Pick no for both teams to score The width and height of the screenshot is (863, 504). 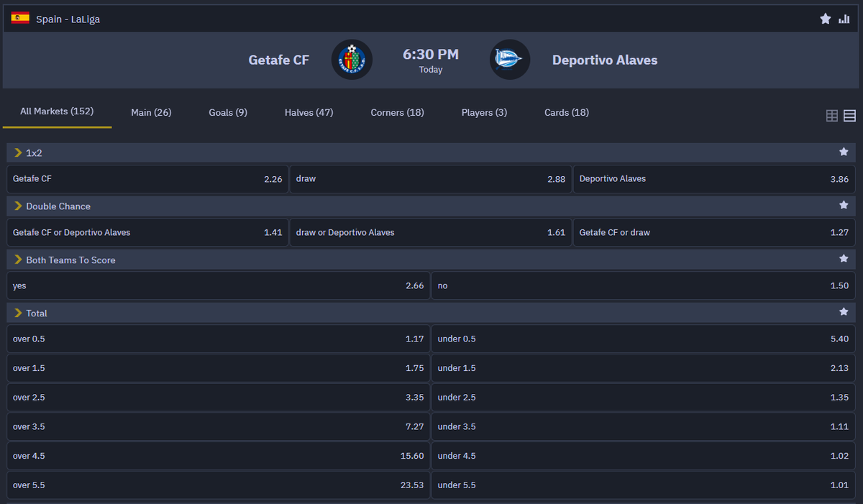[644, 285]
